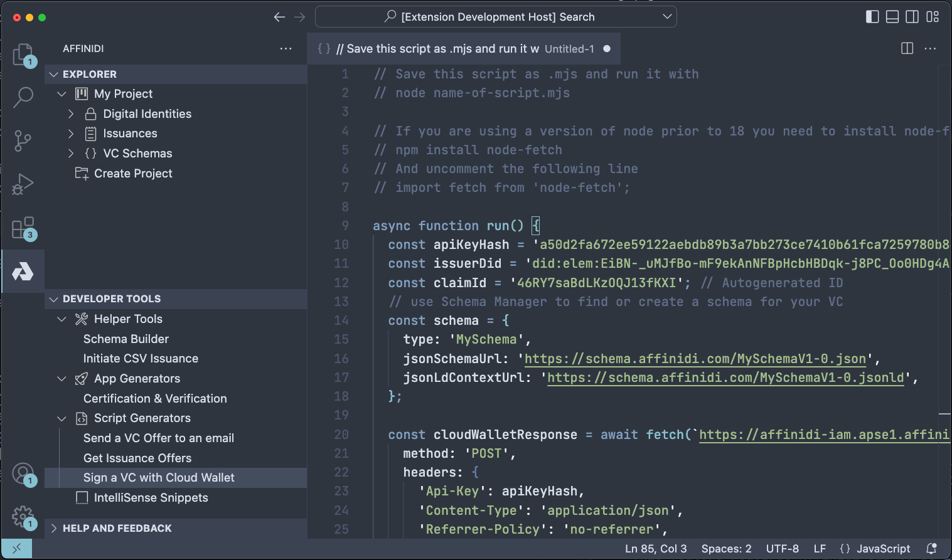Open the MySchemaV1-0.json URL link
Image resolution: width=952 pixels, height=560 pixels.
click(695, 359)
